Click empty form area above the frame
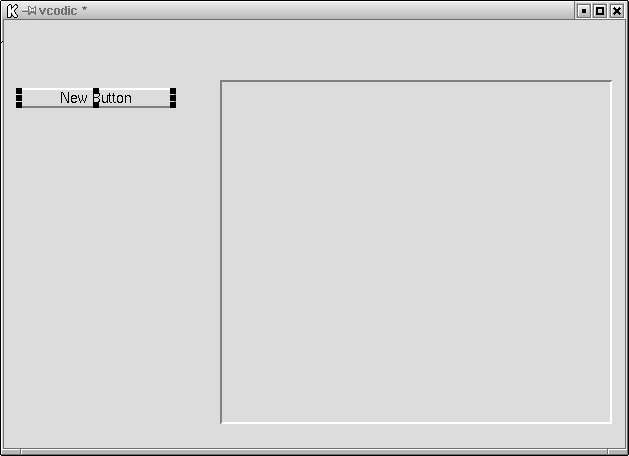The image size is (629, 456). tap(416, 50)
